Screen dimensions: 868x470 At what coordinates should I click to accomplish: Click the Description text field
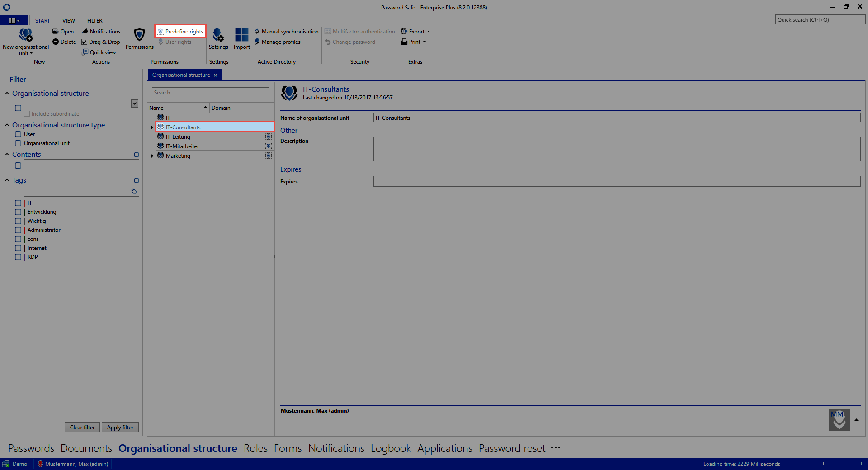pos(617,149)
